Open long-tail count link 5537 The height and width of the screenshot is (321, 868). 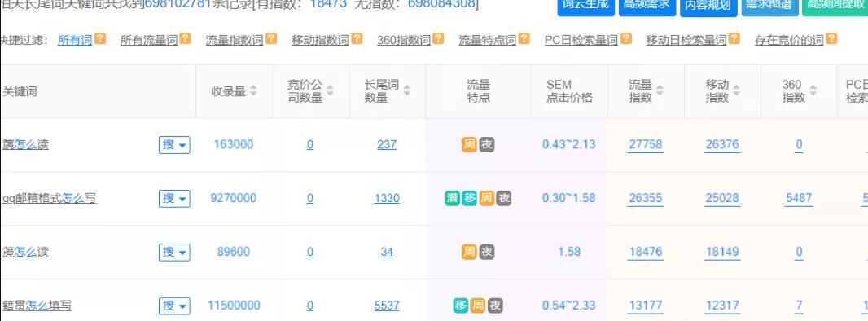[387, 306]
